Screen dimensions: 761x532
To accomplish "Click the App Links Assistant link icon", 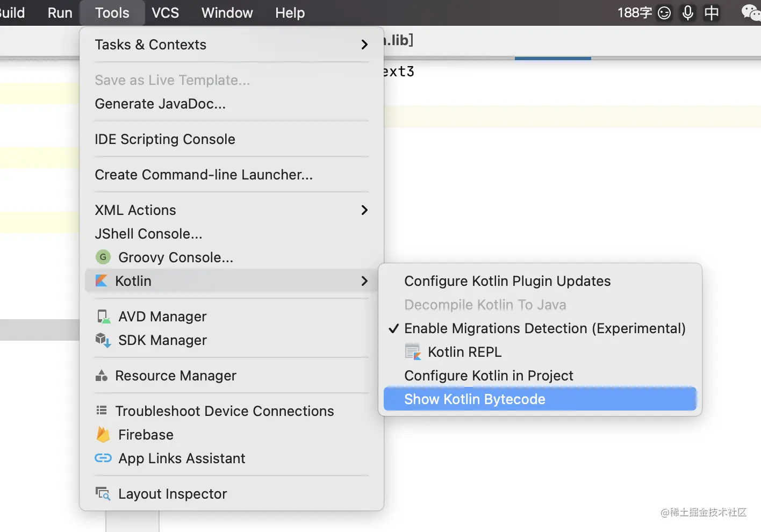I will point(103,458).
